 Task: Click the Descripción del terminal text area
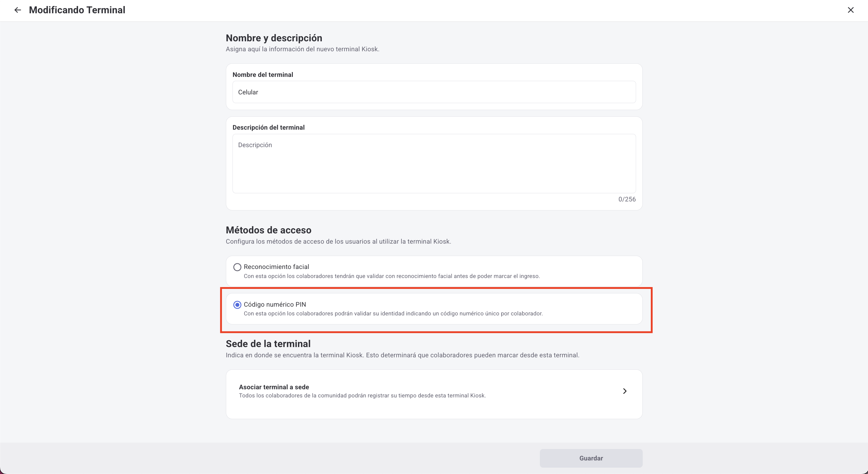click(434, 163)
